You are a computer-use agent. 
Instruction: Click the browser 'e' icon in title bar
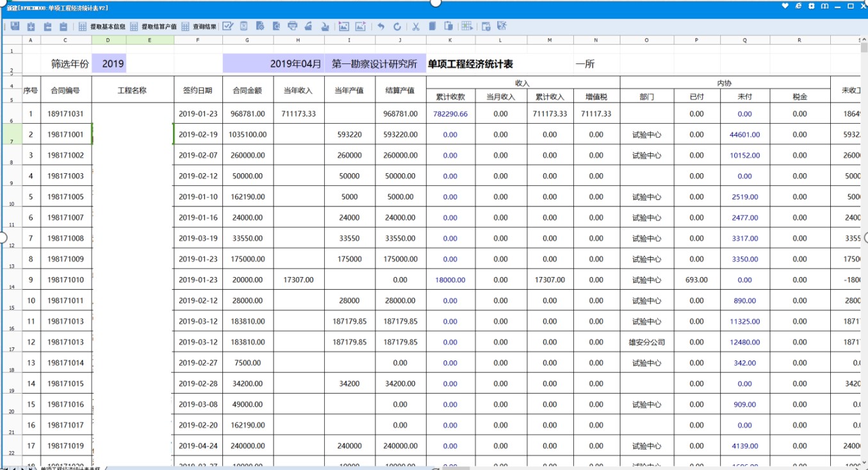coord(798,6)
